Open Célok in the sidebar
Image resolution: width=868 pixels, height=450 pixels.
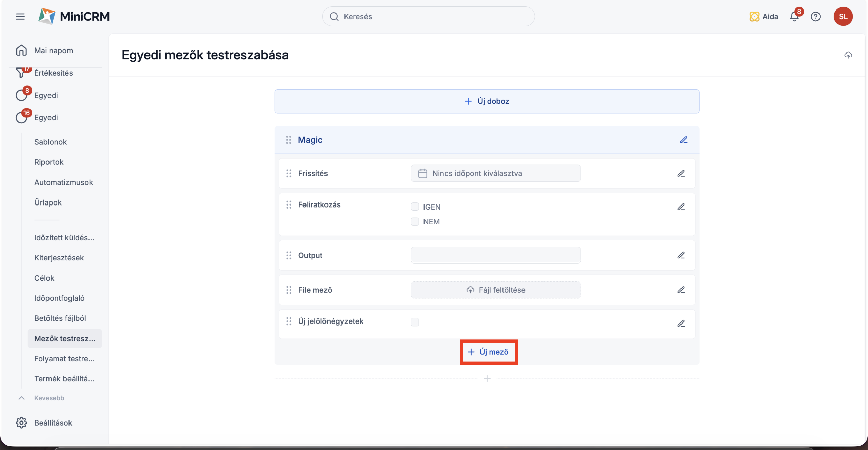(44, 278)
